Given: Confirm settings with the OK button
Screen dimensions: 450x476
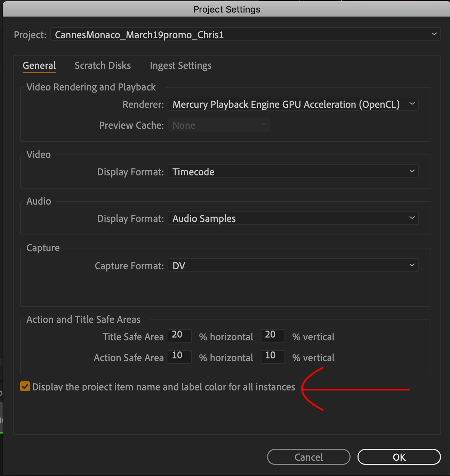Looking at the screenshot, I should click(399, 457).
